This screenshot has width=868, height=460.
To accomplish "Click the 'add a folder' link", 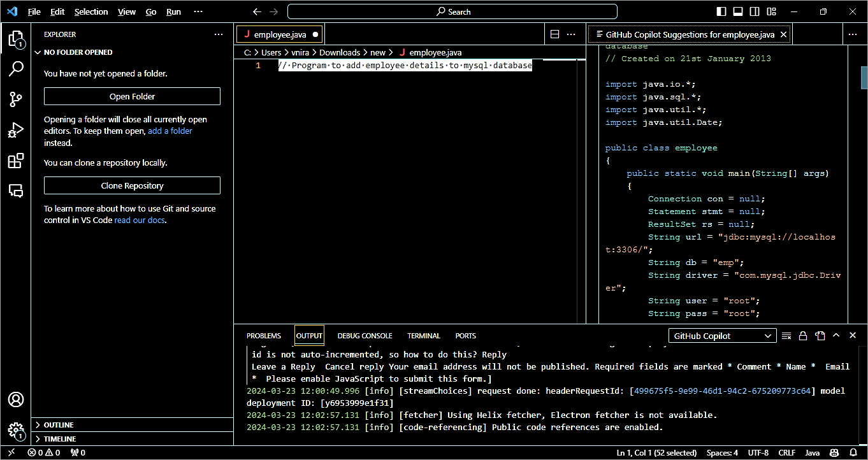I will [x=170, y=131].
